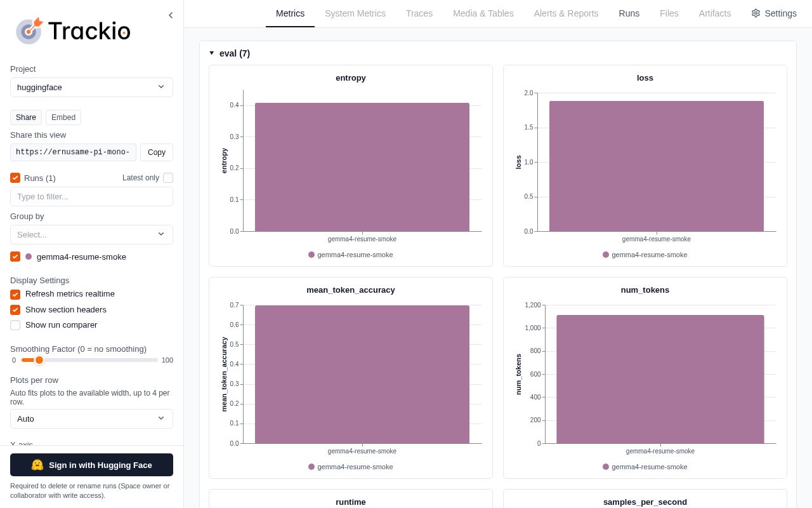This screenshot has height=508, width=812.
Task: Open the Traces tab
Action: point(419,13)
